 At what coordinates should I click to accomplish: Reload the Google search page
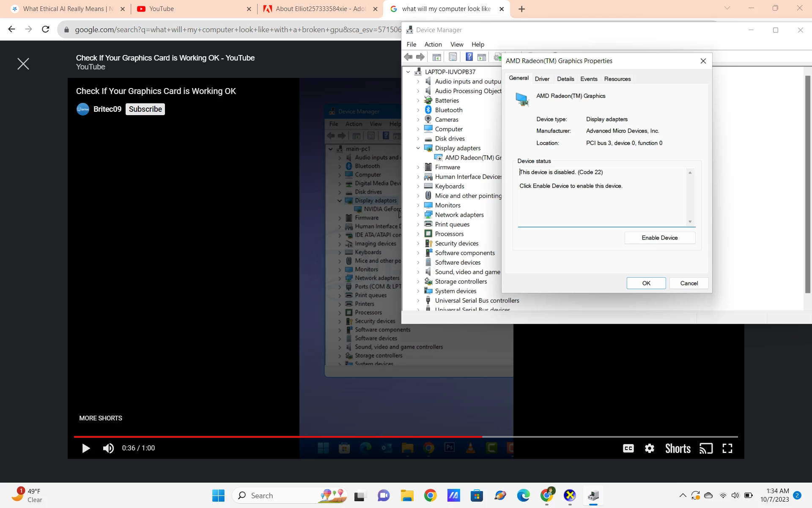46,29
